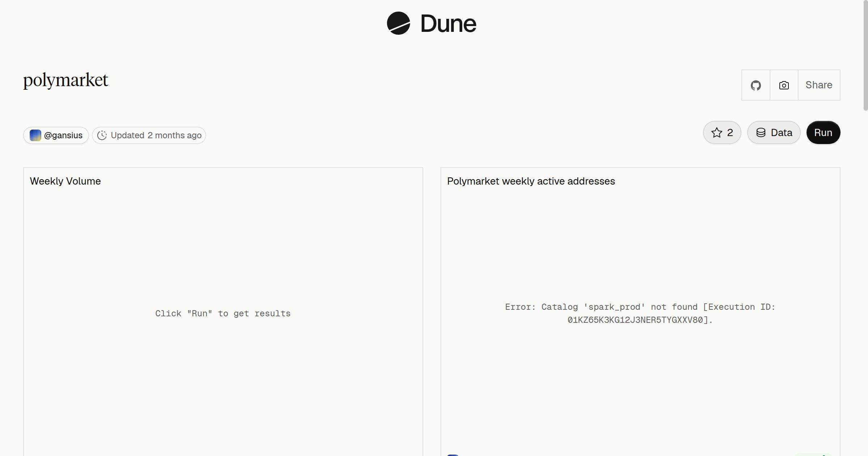Click the clock icon beside Updated
Screen dimensions: 868x456
point(102,135)
